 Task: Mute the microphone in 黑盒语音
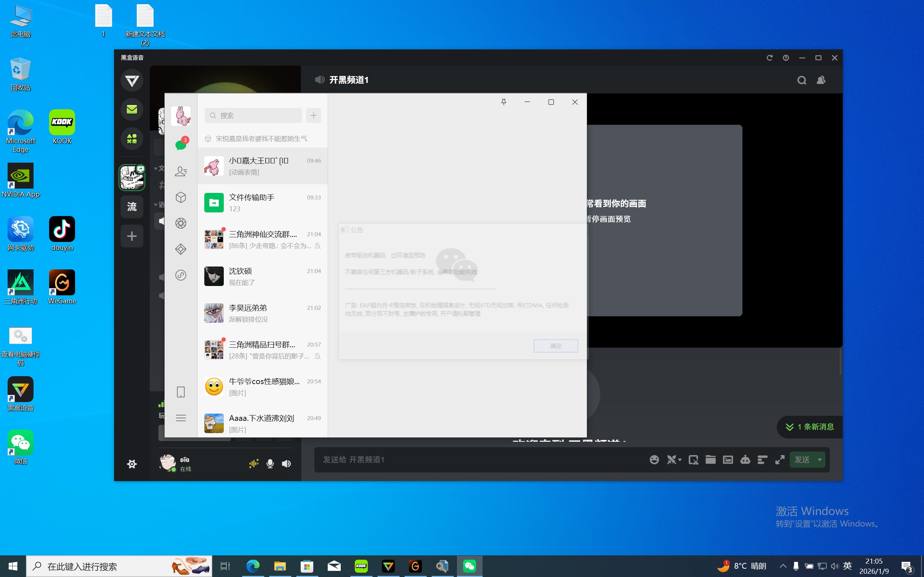point(270,464)
